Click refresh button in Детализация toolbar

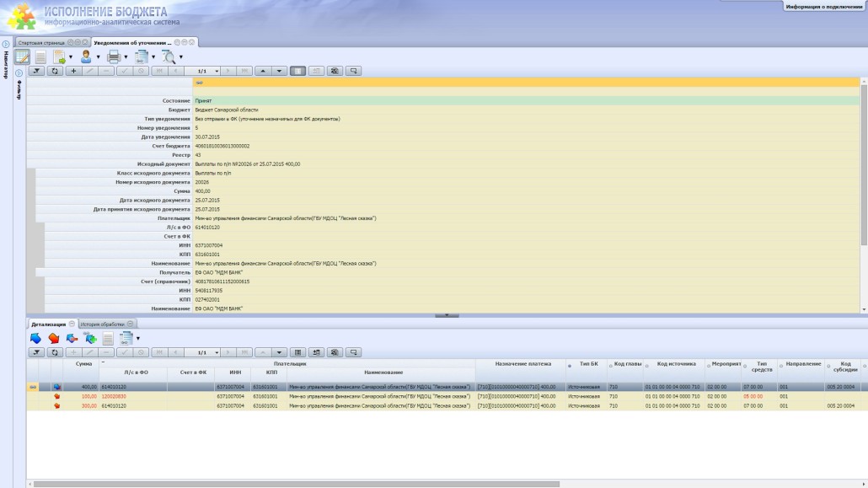pyautogui.click(x=55, y=352)
